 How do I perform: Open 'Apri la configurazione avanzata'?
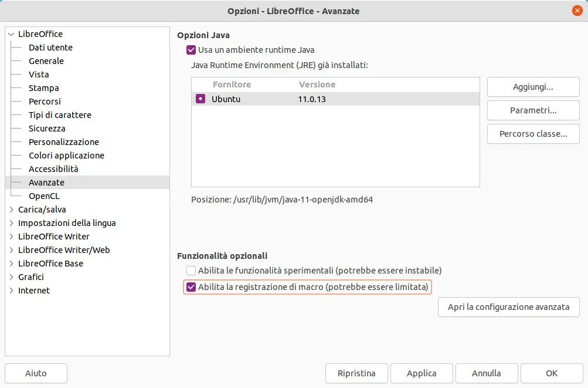508,307
